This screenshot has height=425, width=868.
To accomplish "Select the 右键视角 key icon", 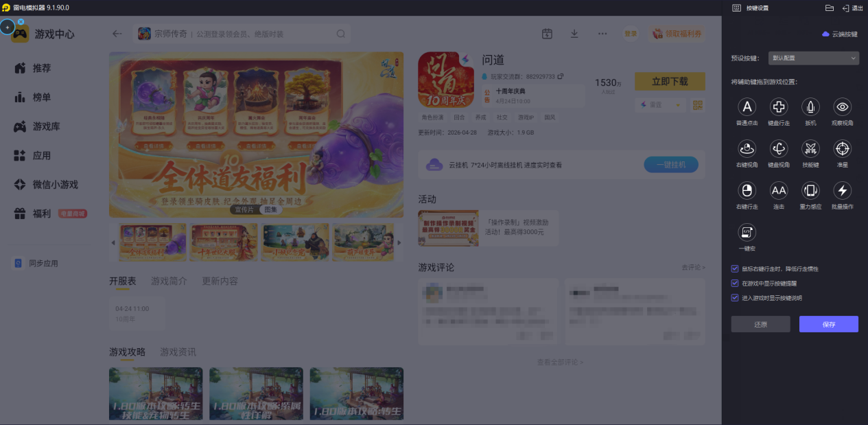I will [x=747, y=148].
